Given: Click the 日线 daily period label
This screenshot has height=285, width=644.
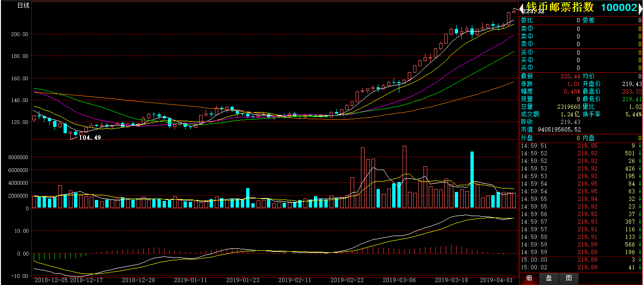Looking at the screenshot, I should (x=23, y=6).
